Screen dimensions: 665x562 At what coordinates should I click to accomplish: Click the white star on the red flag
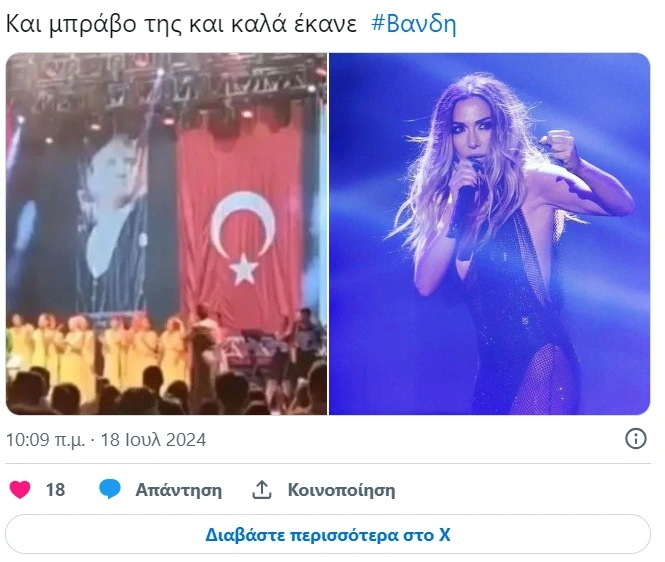(243, 269)
